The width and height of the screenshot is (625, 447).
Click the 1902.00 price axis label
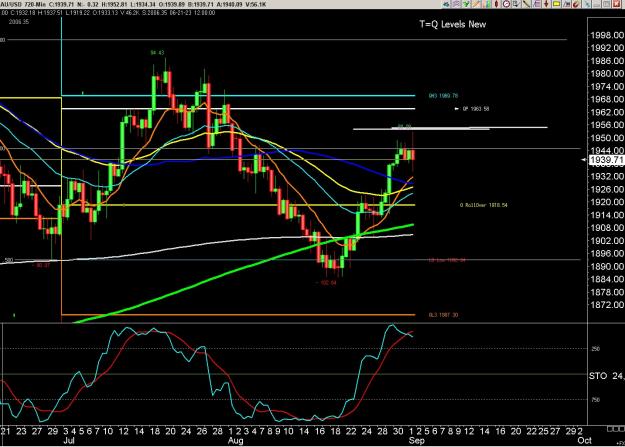coord(607,240)
